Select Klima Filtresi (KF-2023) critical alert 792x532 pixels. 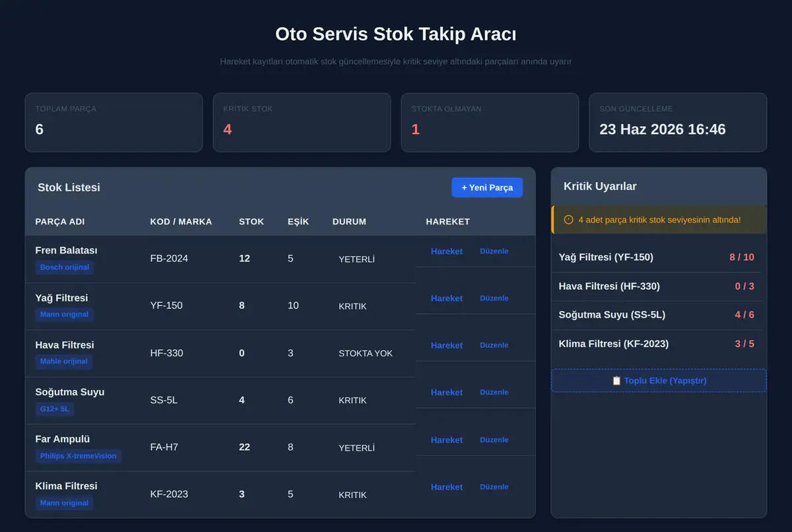click(657, 344)
